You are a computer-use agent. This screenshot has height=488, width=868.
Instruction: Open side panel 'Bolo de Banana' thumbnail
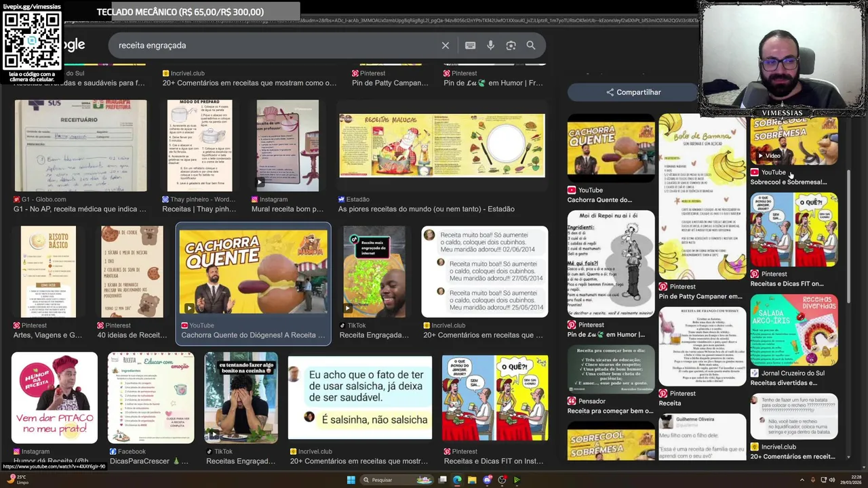pyautogui.click(x=703, y=197)
